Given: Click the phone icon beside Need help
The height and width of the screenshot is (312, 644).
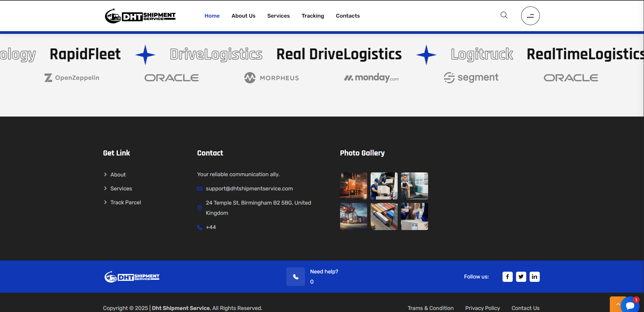Looking at the screenshot, I should point(295,277).
